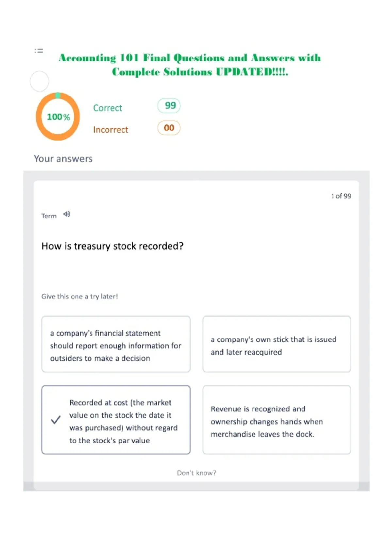The image size is (392, 556).
Task: Click the 100% score ring
Action: [x=58, y=116]
